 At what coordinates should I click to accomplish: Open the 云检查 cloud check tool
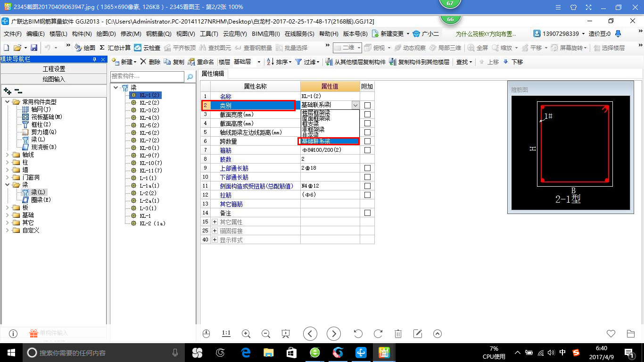pos(147,48)
